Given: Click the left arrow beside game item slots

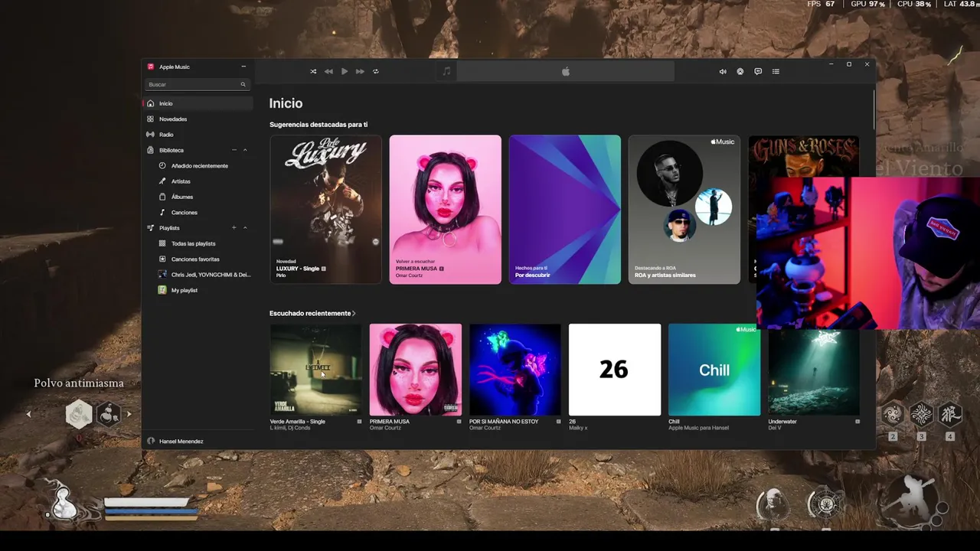Looking at the screenshot, I should point(28,414).
